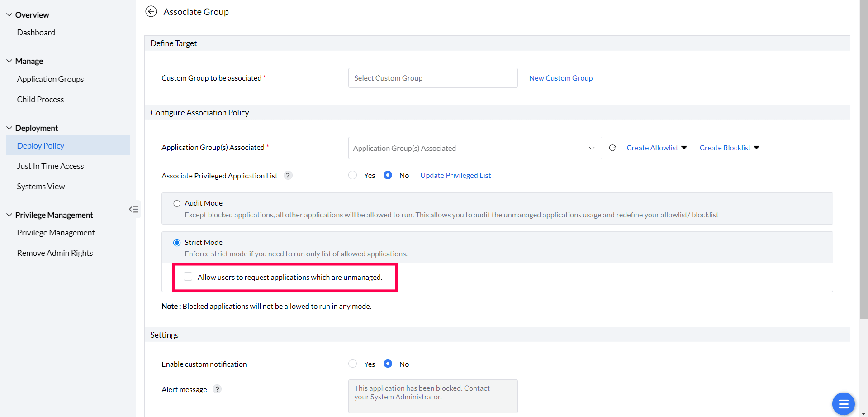Click the New Custom Group link
Screen dimensions: 868x417
tap(561, 78)
